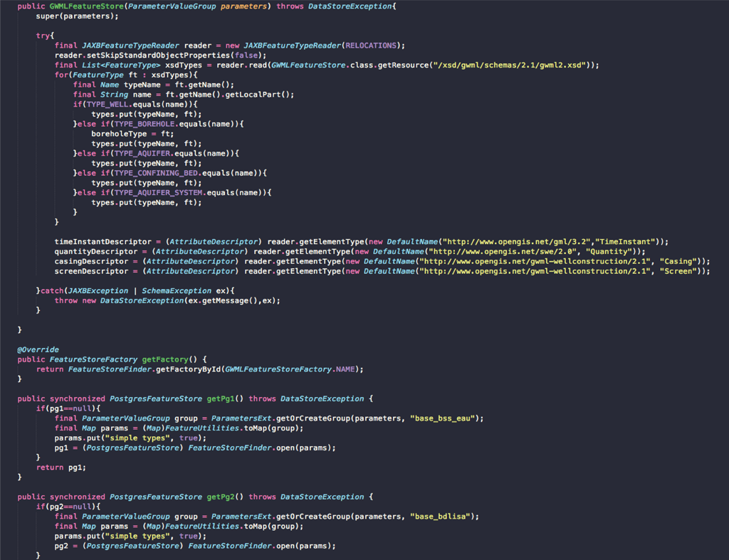
Task: Click the return pg1 statement
Action: [x=61, y=467]
